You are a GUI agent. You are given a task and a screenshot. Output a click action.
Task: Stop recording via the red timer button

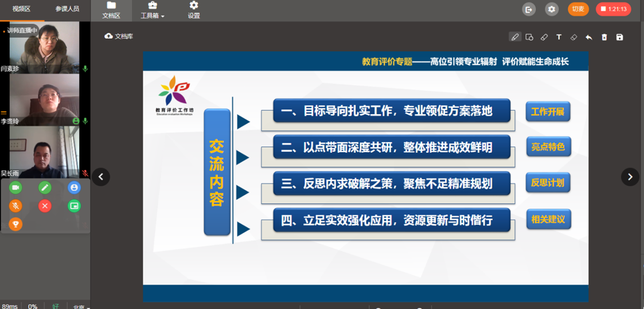point(613,9)
